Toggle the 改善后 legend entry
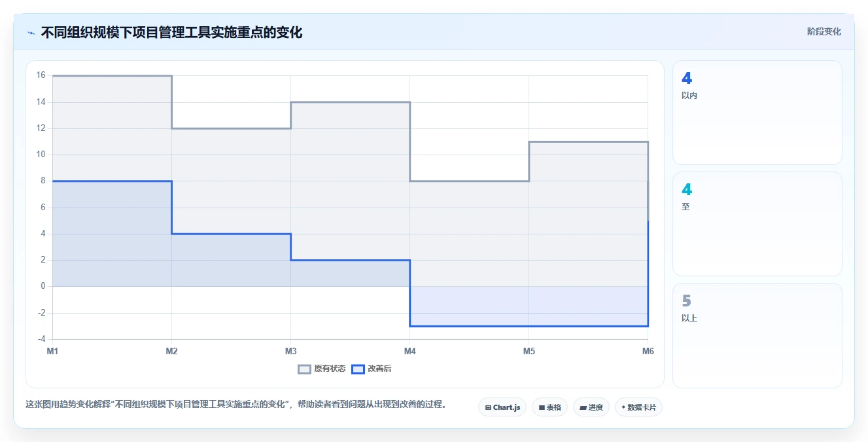868x442 pixels. coord(372,369)
